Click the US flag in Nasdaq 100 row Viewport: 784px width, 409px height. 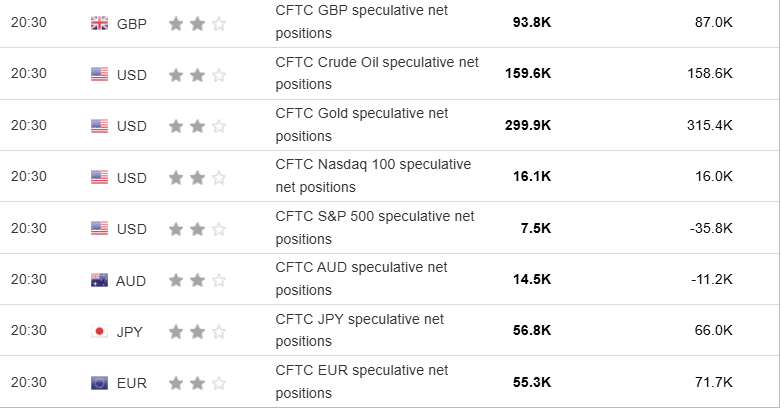click(x=99, y=177)
